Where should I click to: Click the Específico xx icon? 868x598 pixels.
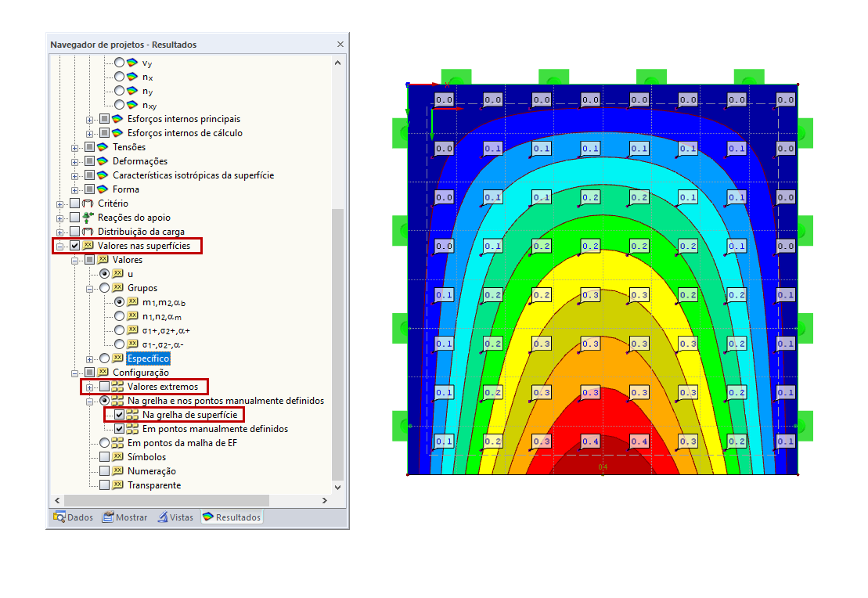(x=117, y=358)
